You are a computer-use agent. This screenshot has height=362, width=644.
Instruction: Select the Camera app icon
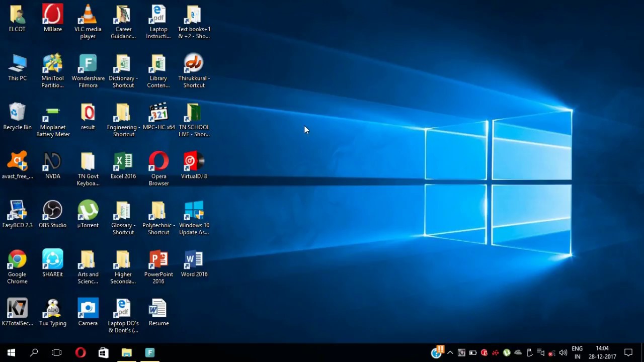coord(88,313)
